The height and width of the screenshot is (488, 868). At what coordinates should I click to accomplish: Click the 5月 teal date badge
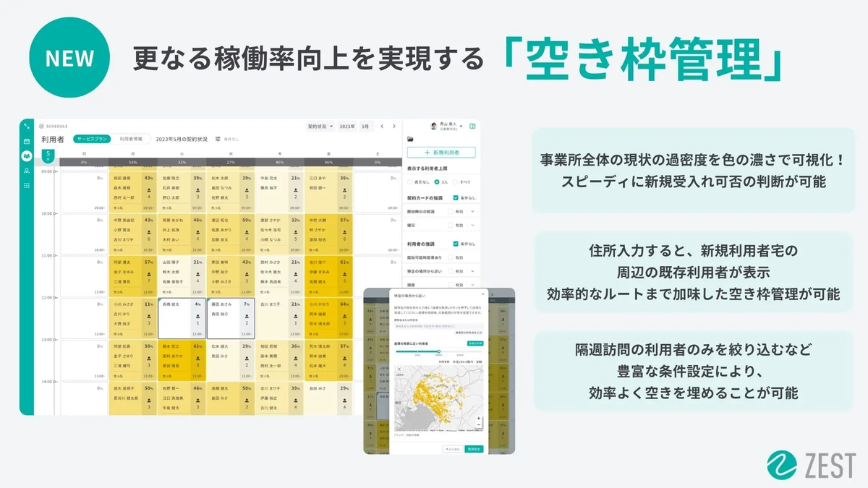pyautogui.click(x=48, y=155)
